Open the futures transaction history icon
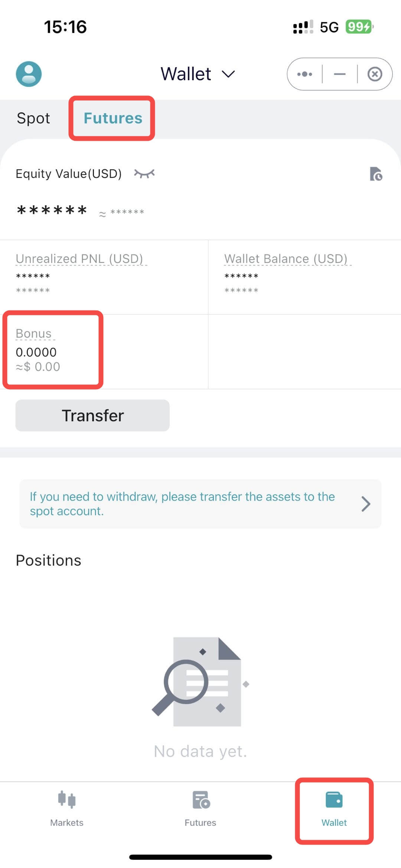 pyautogui.click(x=376, y=174)
